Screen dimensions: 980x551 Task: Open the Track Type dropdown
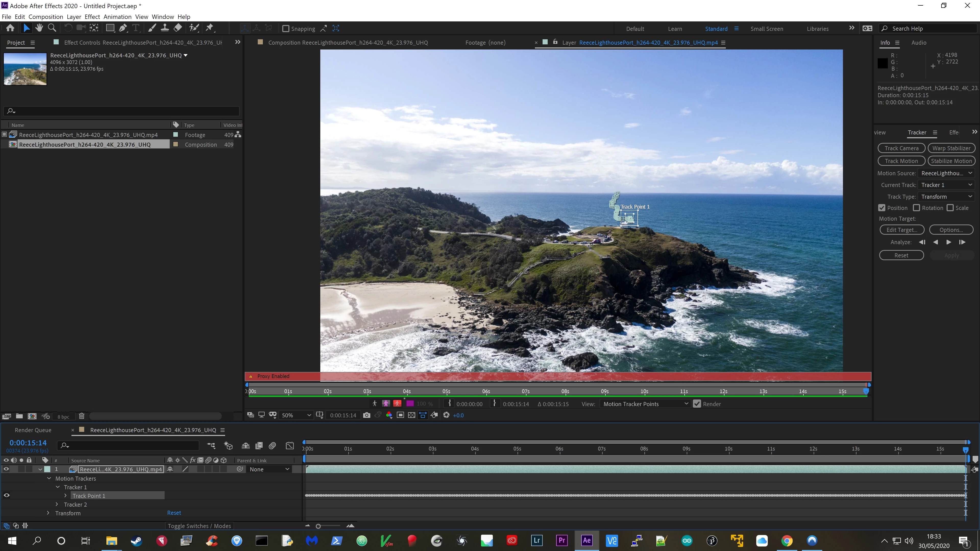946,197
